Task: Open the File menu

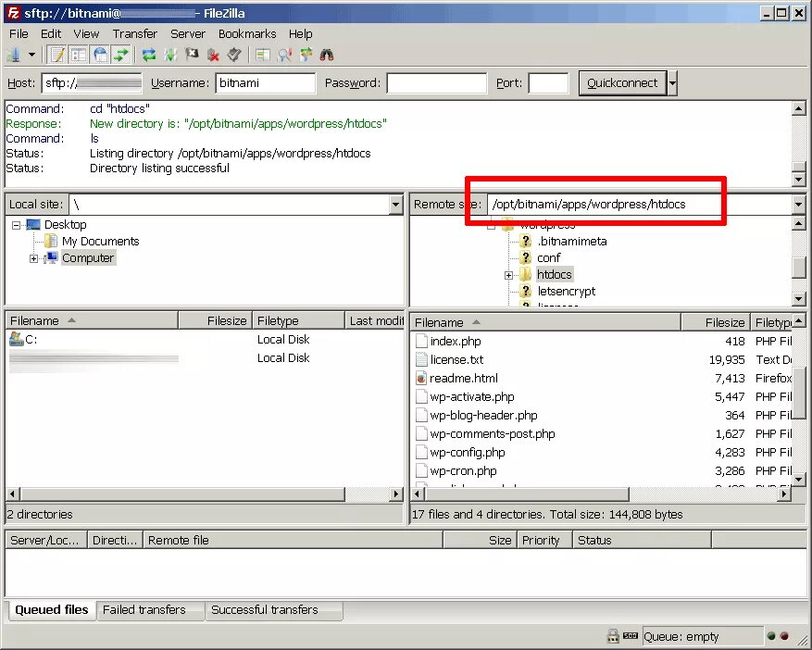Action: pos(19,33)
